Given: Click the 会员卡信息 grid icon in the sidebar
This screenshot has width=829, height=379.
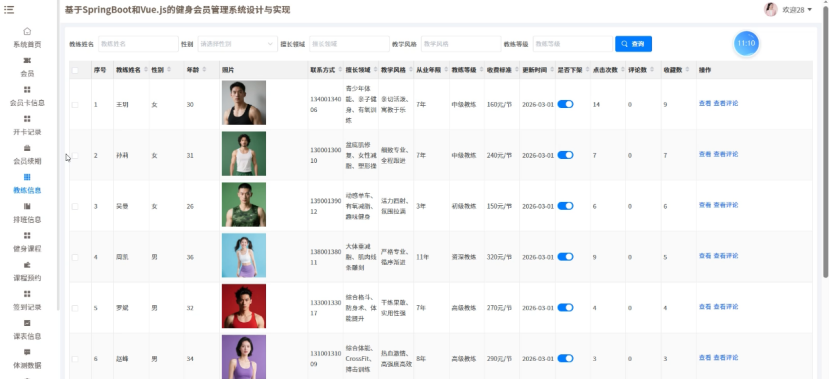Looking at the screenshot, I should (x=27, y=89).
